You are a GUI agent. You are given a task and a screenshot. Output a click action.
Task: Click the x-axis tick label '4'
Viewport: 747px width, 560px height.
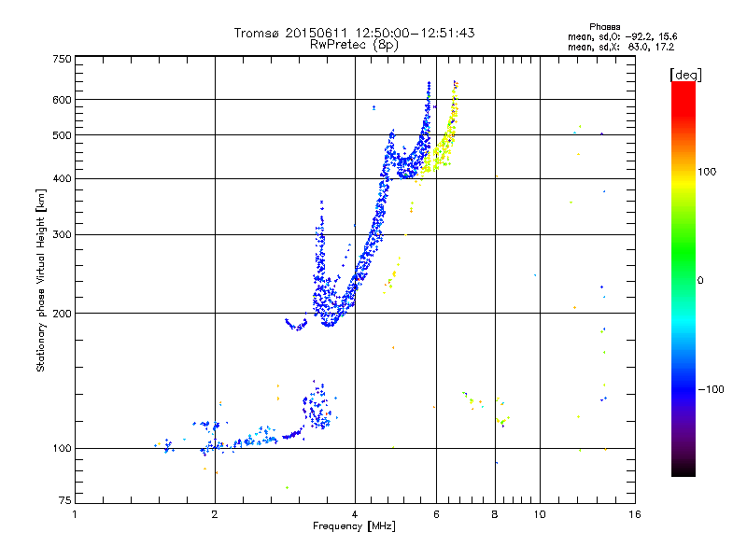pyautogui.click(x=355, y=514)
